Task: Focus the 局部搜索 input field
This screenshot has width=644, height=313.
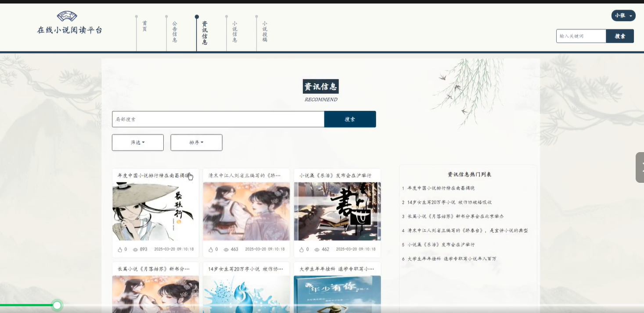Action: click(218, 119)
